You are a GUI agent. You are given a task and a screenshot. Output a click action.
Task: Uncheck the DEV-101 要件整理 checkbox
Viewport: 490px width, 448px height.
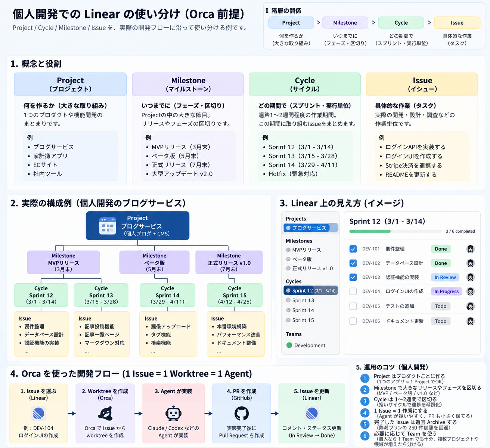353,249
